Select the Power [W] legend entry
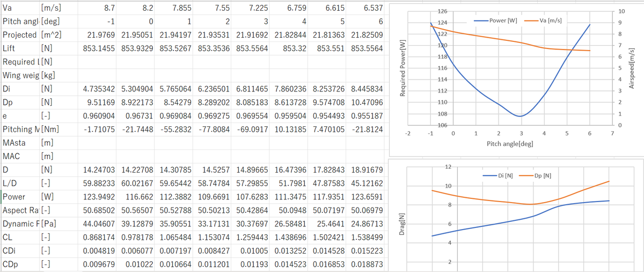 pyautogui.click(x=496, y=20)
